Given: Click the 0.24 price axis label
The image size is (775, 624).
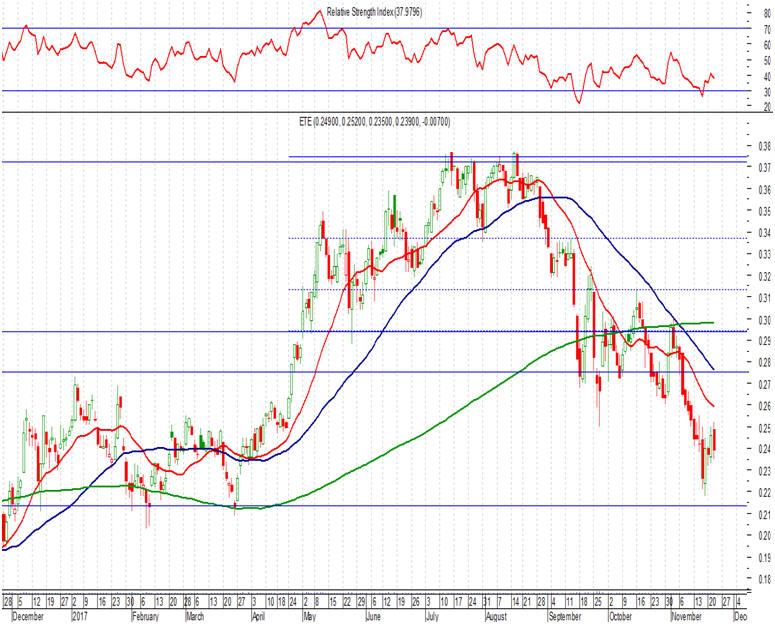Looking at the screenshot, I should [765, 449].
